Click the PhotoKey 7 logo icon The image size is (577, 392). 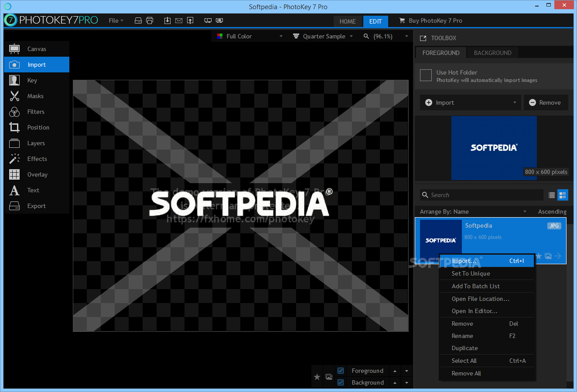tap(10, 20)
